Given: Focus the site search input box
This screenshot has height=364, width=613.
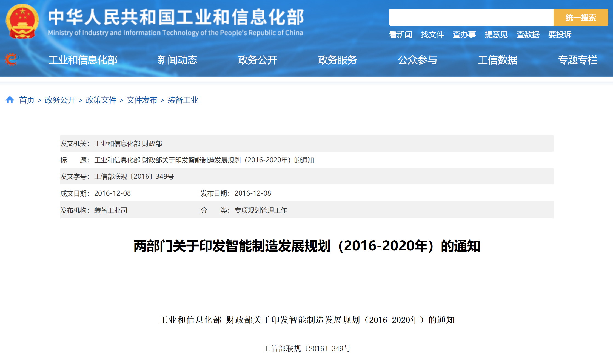Looking at the screenshot, I should click(471, 17).
